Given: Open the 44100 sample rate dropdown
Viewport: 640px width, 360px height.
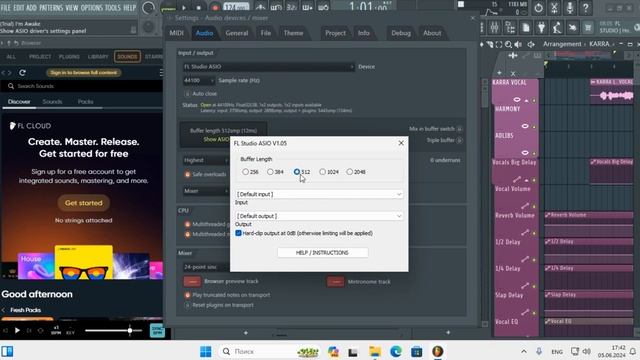Looking at the screenshot, I should pos(198,80).
